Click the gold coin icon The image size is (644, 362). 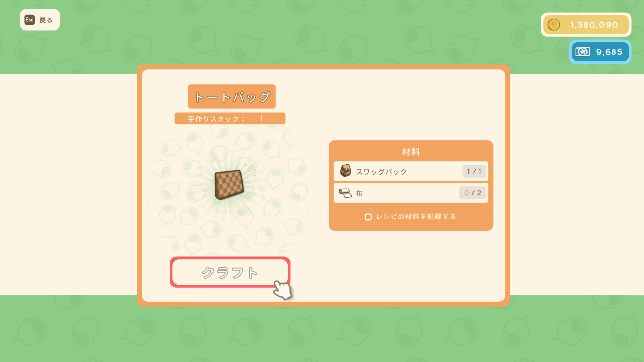pyautogui.click(x=554, y=25)
